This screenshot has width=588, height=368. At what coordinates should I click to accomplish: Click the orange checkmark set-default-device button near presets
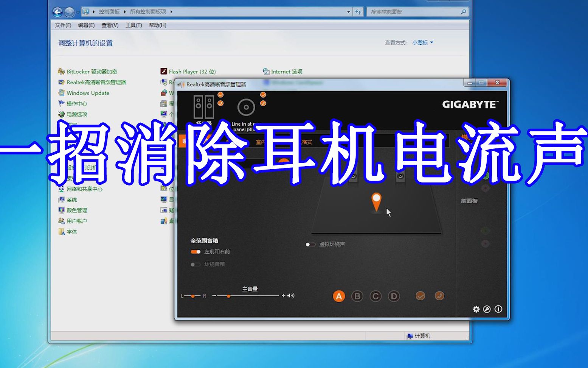tap(420, 296)
